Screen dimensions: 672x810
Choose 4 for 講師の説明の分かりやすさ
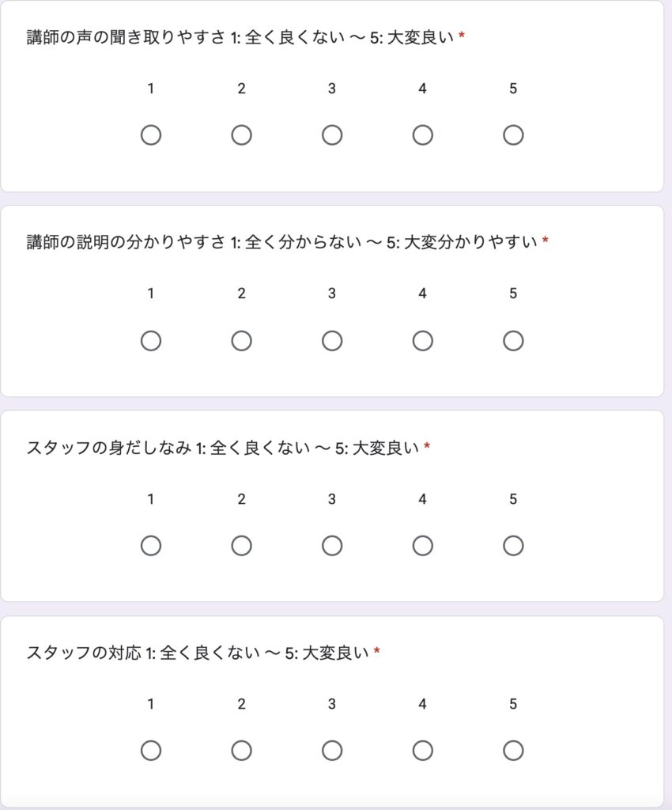pyautogui.click(x=423, y=341)
